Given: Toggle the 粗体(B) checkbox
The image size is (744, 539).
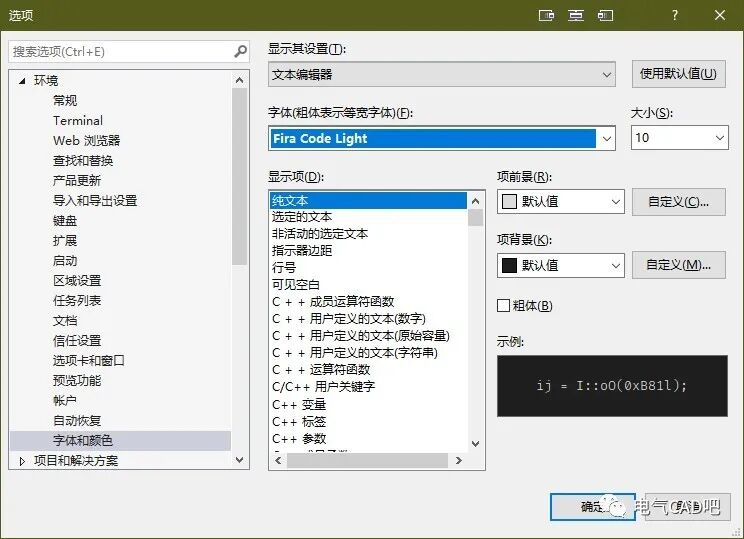Looking at the screenshot, I should [x=503, y=306].
